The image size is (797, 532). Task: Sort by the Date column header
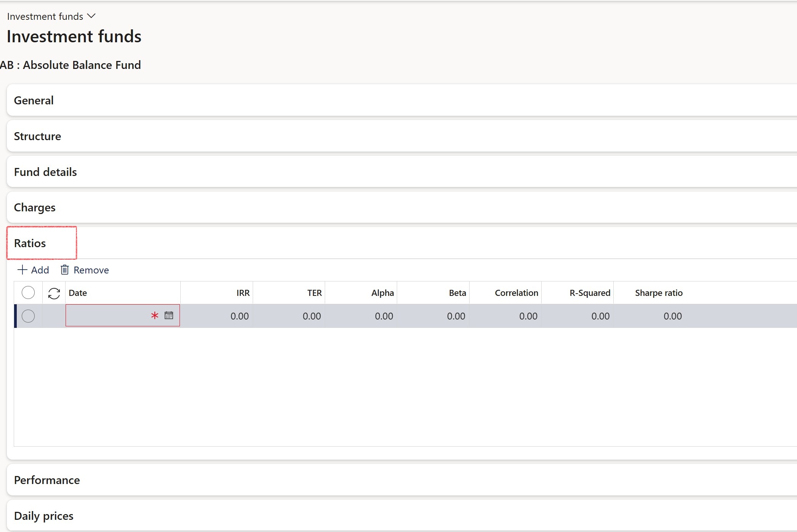123,293
